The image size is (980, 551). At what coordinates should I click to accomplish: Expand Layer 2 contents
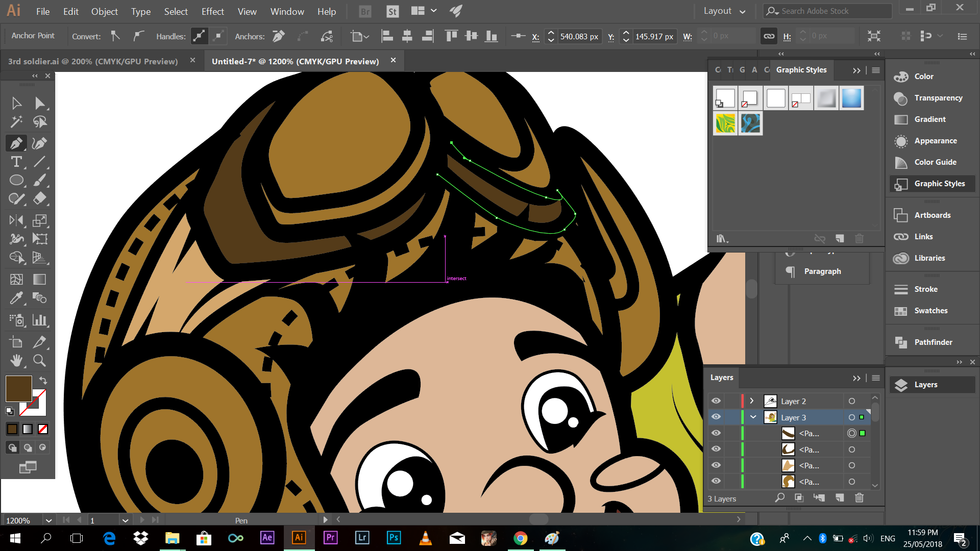point(752,401)
